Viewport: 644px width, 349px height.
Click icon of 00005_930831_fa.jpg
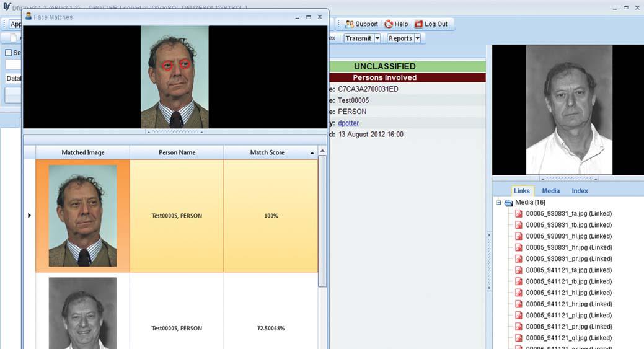[519, 213]
